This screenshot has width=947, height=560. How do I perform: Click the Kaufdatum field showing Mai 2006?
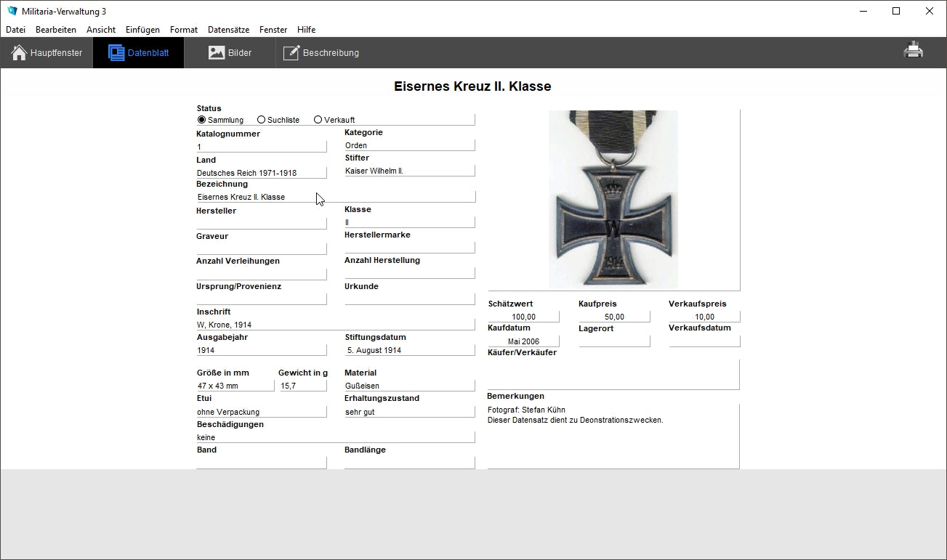[x=523, y=341]
